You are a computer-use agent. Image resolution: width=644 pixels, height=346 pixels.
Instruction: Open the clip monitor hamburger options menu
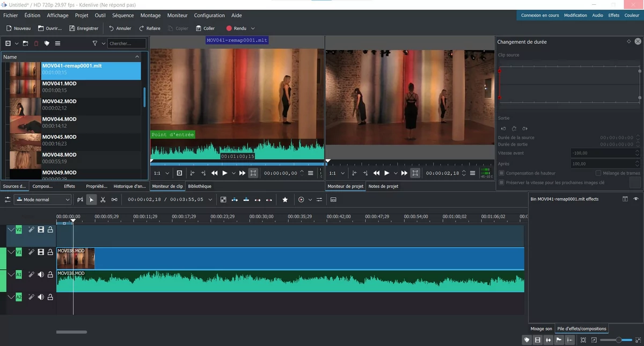point(310,173)
